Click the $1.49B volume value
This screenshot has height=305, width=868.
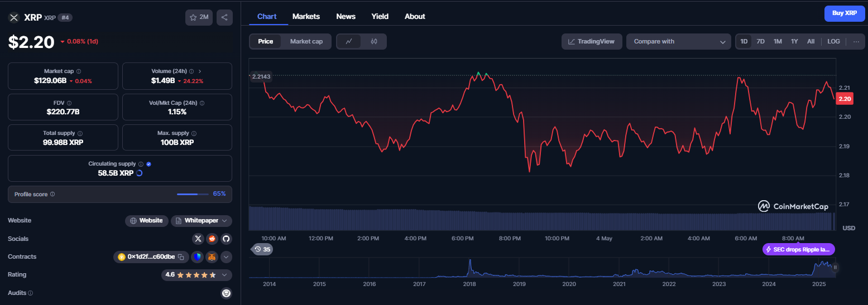[x=163, y=81]
